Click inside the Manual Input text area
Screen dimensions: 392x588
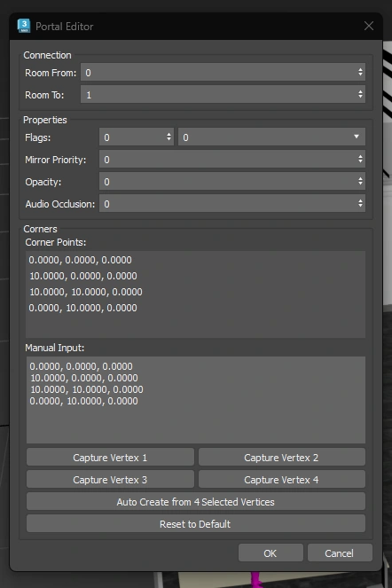pos(196,400)
